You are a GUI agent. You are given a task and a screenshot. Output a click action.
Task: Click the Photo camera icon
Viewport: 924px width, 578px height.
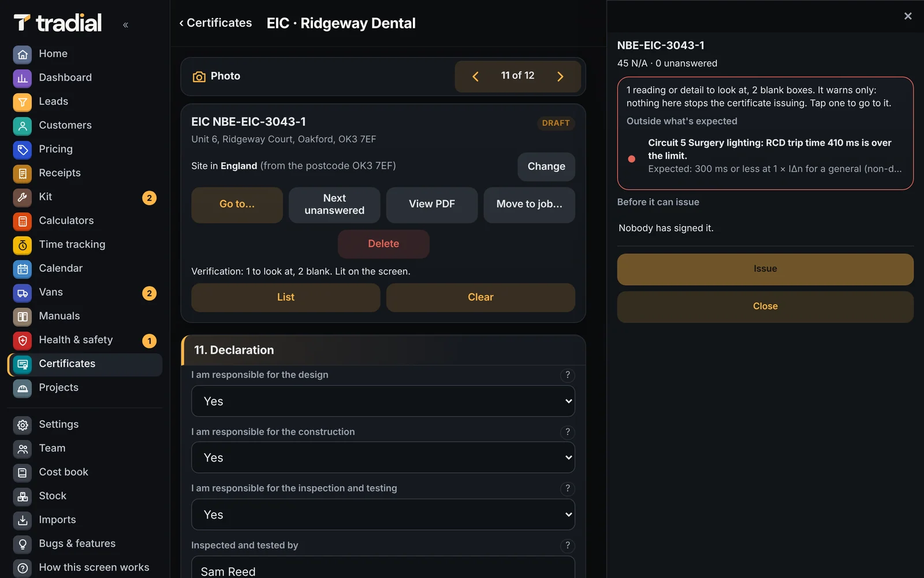[199, 76]
